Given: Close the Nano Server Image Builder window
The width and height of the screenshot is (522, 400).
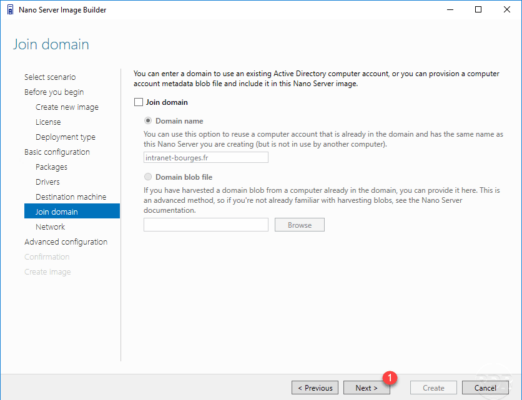Looking at the screenshot, I should pos(507,10).
